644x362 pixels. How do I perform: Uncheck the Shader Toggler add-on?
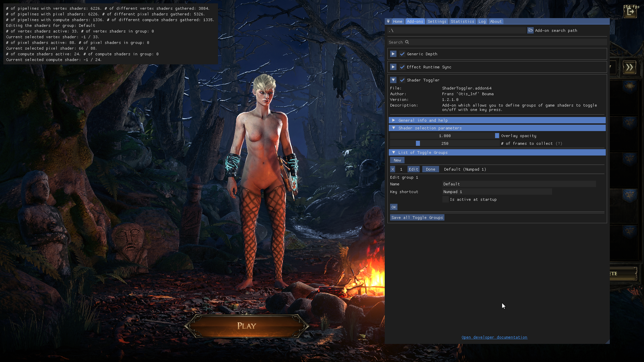[402, 80]
